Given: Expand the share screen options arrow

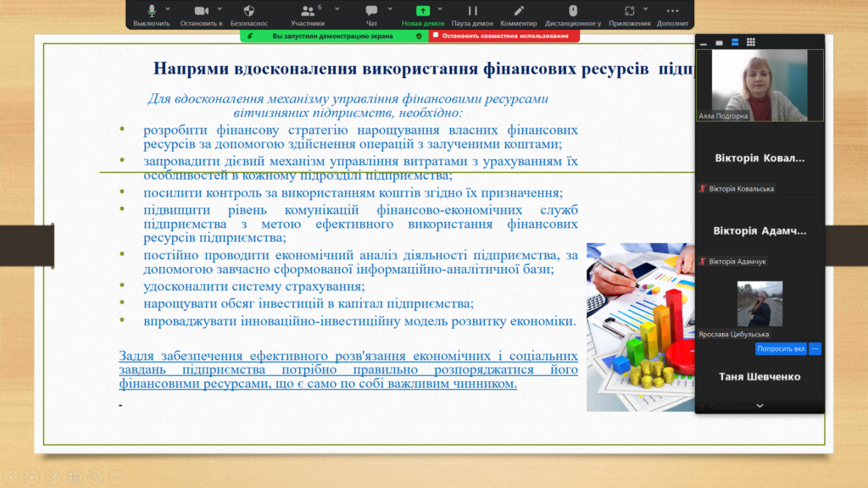Looking at the screenshot, I should point(440,8).
